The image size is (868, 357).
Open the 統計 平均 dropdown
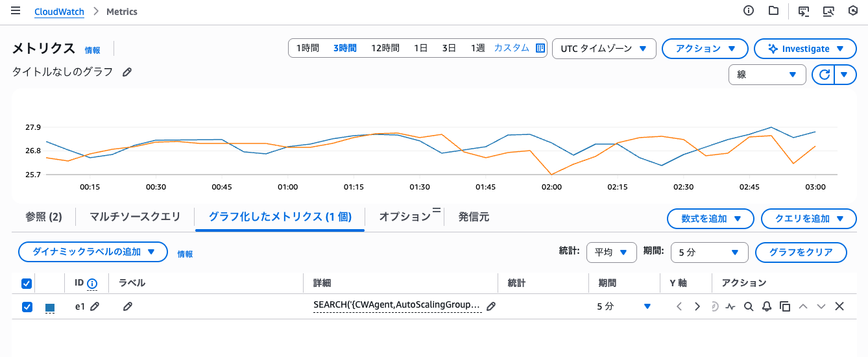(610, 252)
